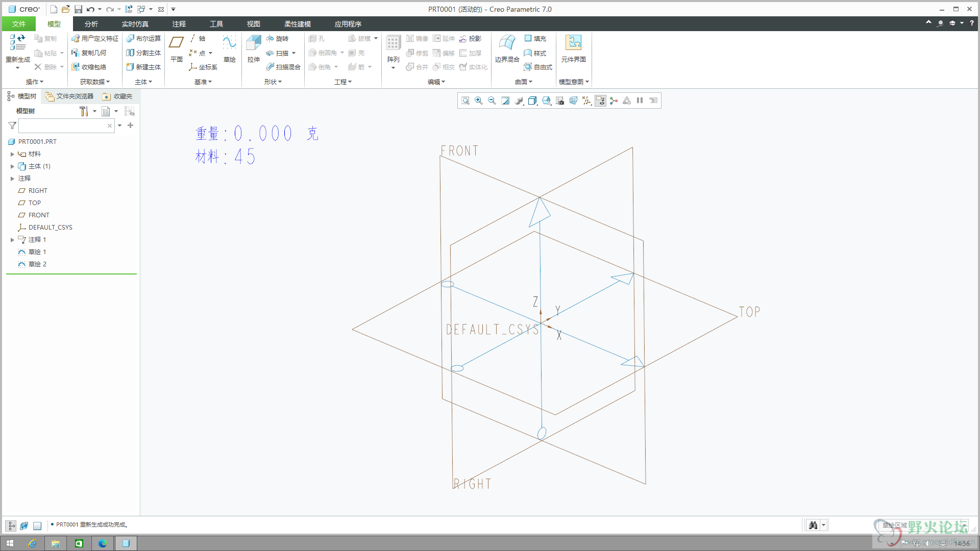Screen dimensions: 980x551
Task: Switch to the 柔性建模 ribbon tab
Action: pos(298,24)
